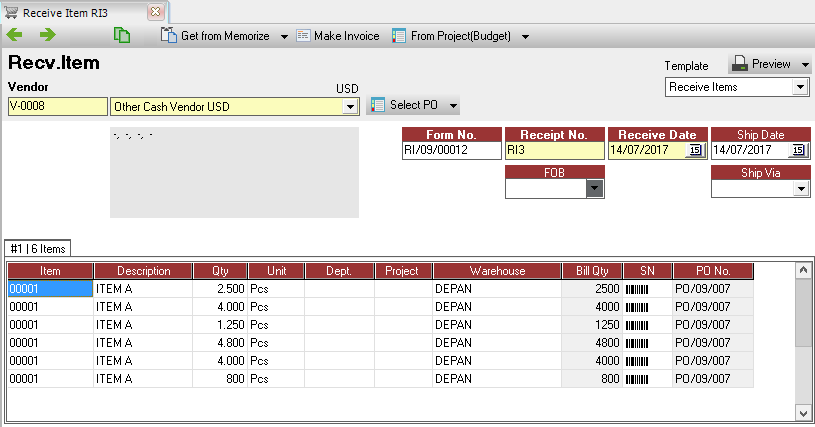Click the green back arrow icon
The width and height of the screenshot is (815, 427).
click(15, 35)
